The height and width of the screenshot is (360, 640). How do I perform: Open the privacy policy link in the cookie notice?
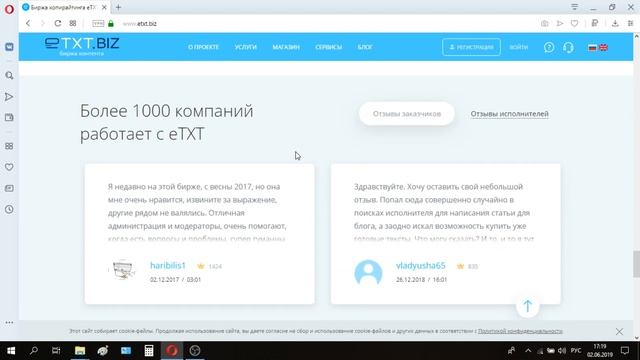coord(520,331)
